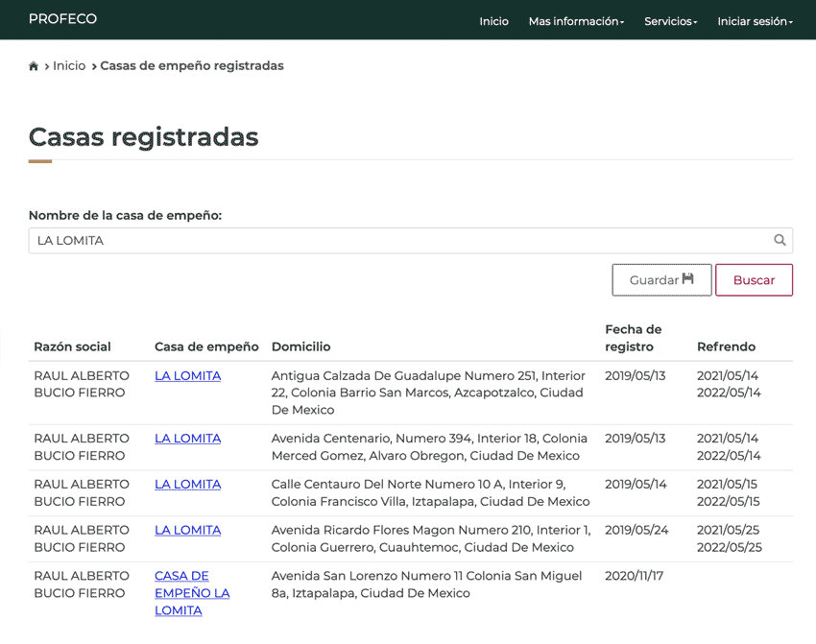Viewport: 816px width, 644px height.
Task: Click the Razón social column header
Action: click(x=72, y=346)
